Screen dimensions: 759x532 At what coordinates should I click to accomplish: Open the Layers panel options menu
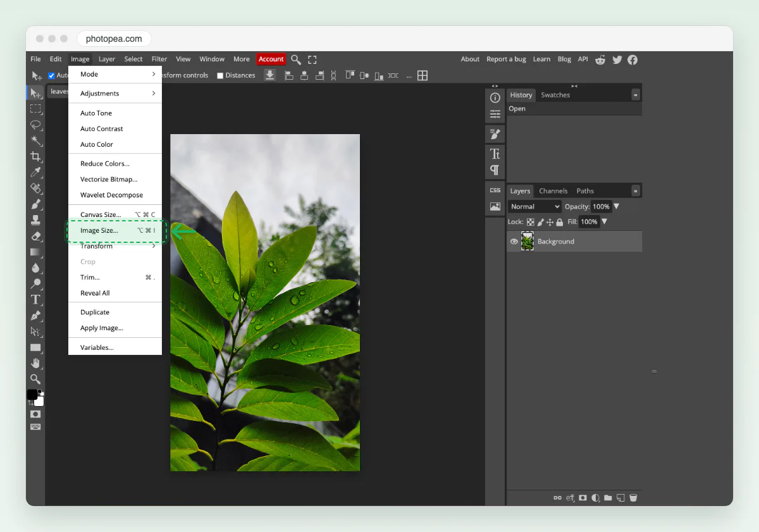tap(636, 190)
